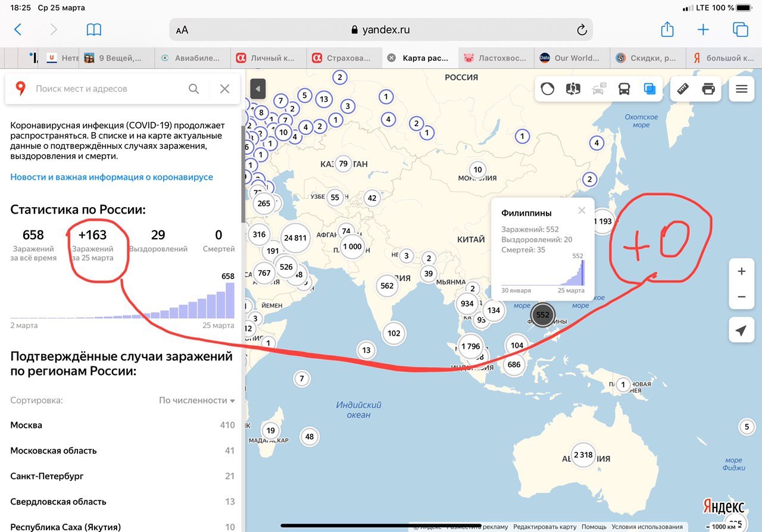Switch to the 'Скидки, р...' tab

pos(648,58)
